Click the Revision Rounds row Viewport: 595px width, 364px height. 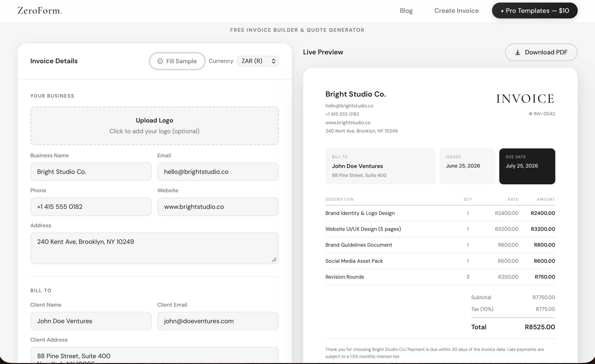tap(440, 277)
